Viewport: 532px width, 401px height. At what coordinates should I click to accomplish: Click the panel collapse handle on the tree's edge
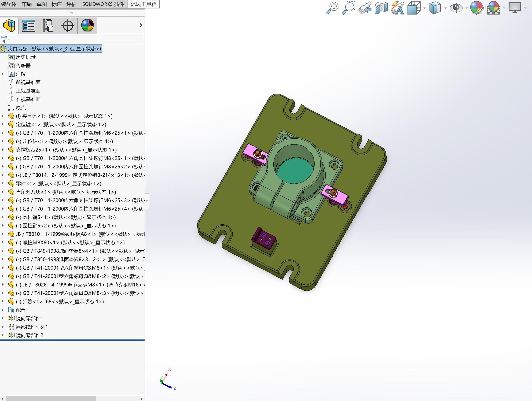point(147,201)
